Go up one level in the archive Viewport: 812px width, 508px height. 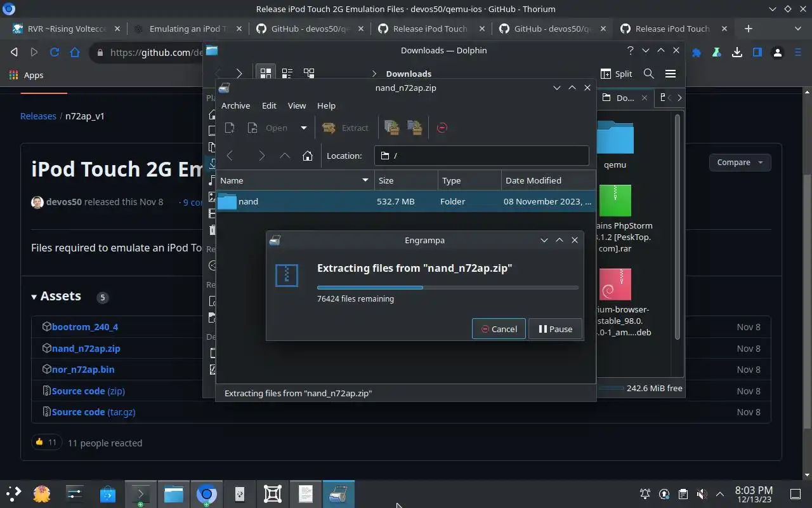(x=285, y=156)
